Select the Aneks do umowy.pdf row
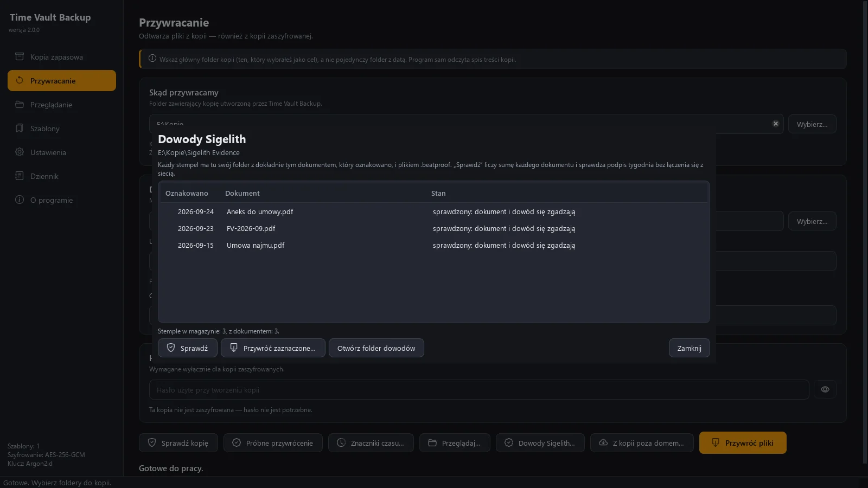The width and height of the screenshot is (868, 488). [434, 212]
